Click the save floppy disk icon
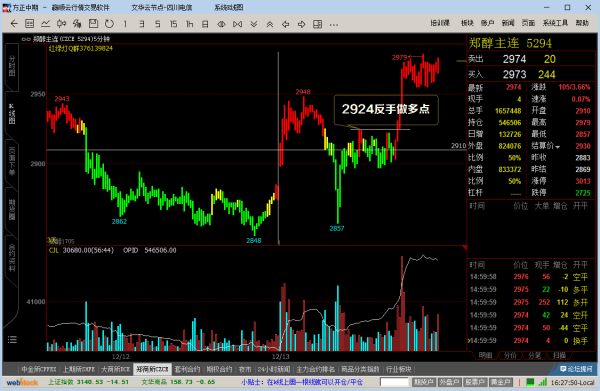The width and height of the screenshot is (600, 391). click(93, 24)
